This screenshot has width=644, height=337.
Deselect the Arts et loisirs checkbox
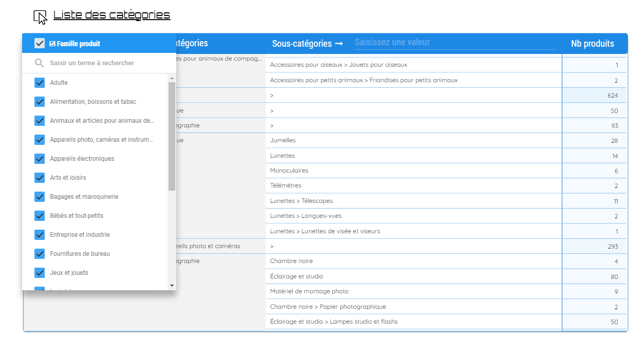pos(40,178)
